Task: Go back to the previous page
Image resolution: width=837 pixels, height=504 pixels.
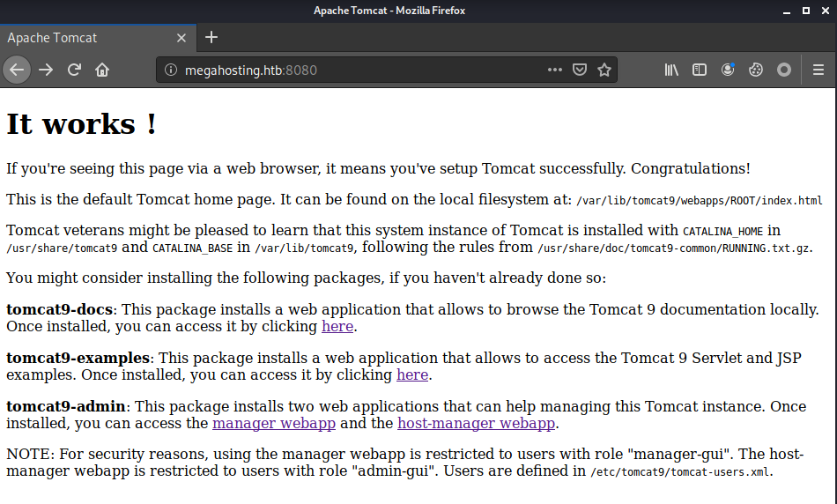Action: tap(17, 70)
